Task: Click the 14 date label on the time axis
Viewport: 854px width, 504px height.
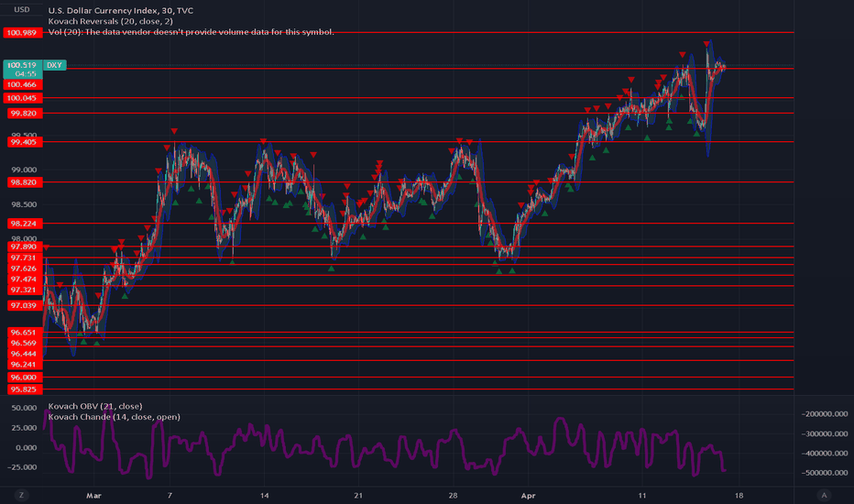Action: 264,496
